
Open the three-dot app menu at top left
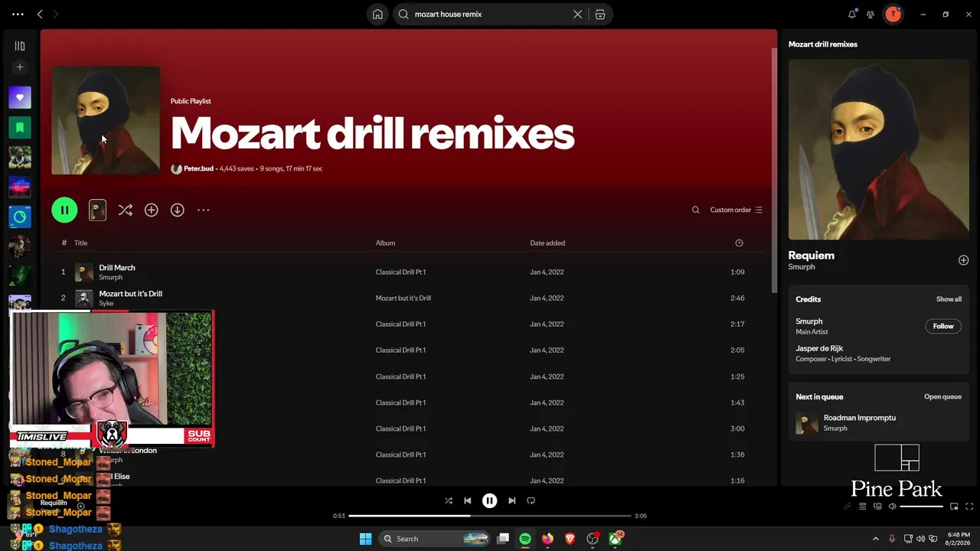click(18, 14)
